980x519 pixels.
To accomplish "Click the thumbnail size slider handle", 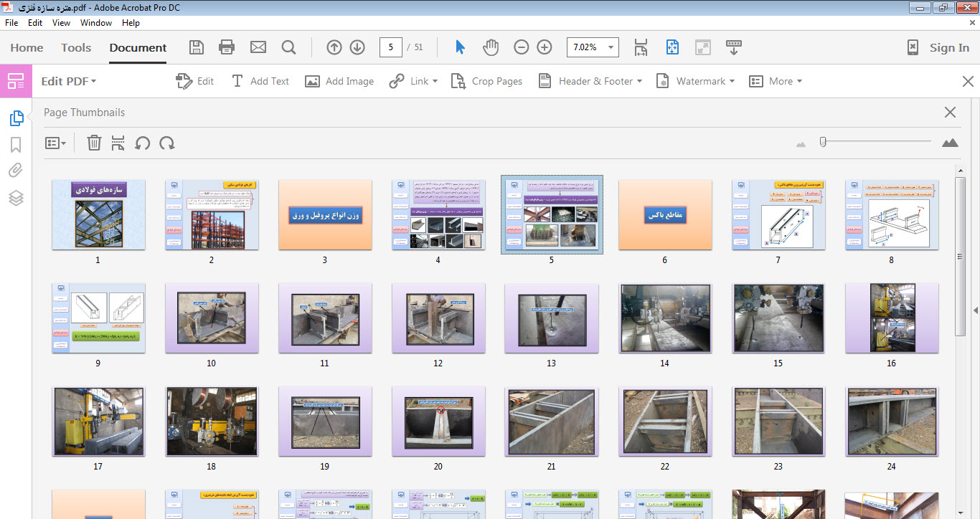I will click(823, 143).
